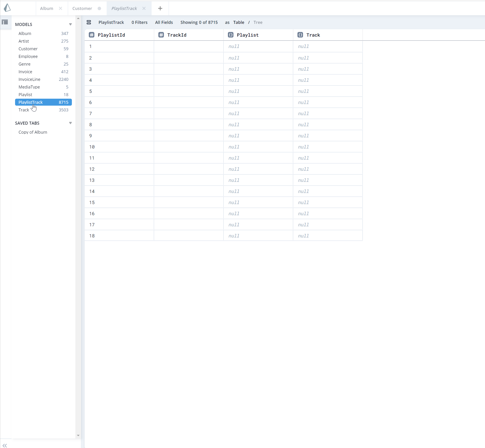Collapse the SAVED TABS section

(70, 123)
